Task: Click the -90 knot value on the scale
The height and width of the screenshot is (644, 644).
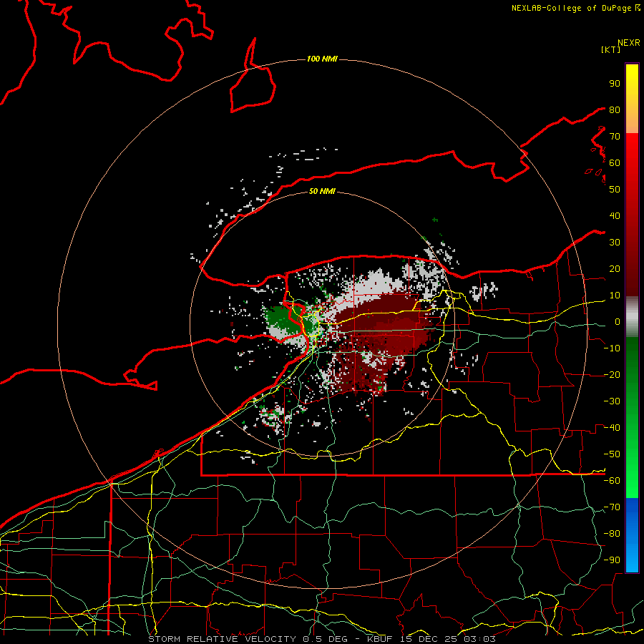Action: pyautogui.click(x=612, y=560)
